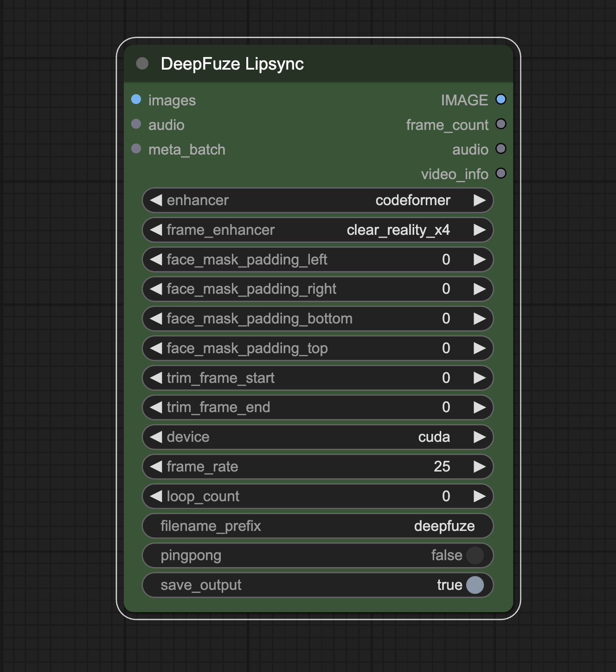Decrease trim_frame_end value
The image size is (616, 672).
pos(156,407)
